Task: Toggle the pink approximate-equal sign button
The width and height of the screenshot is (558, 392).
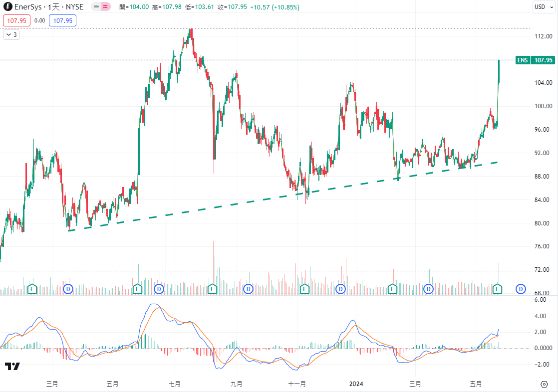Action: pyautogui.click(x=105, y=7)
